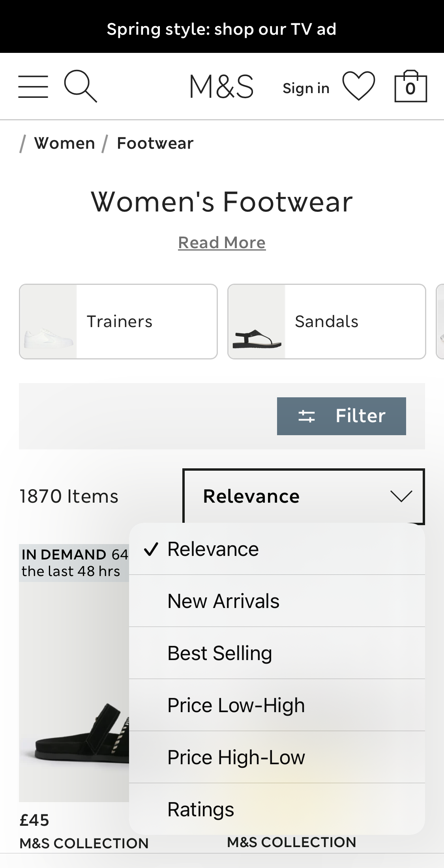Open the hamburger navigation menu
444x868 pixels.
33,86
